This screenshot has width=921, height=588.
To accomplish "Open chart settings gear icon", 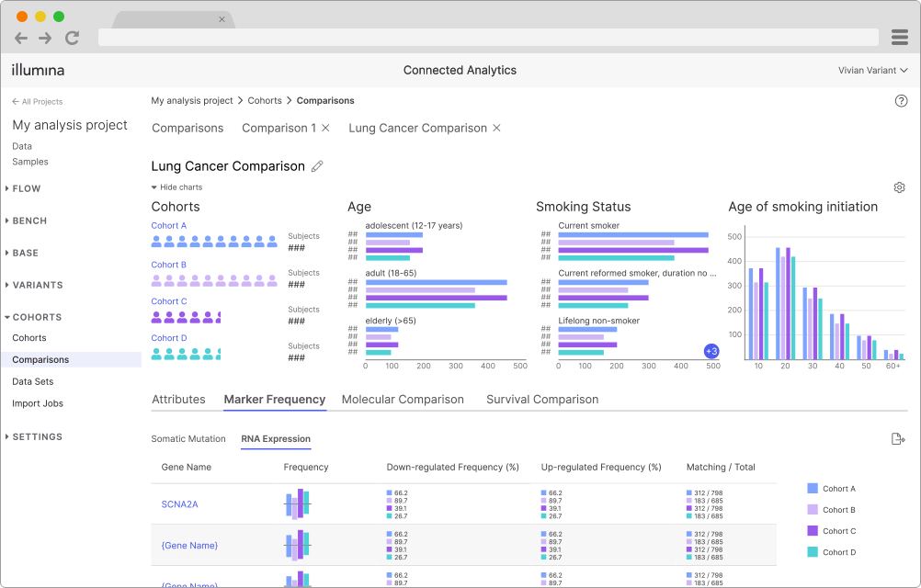I will tap(899, 187).
